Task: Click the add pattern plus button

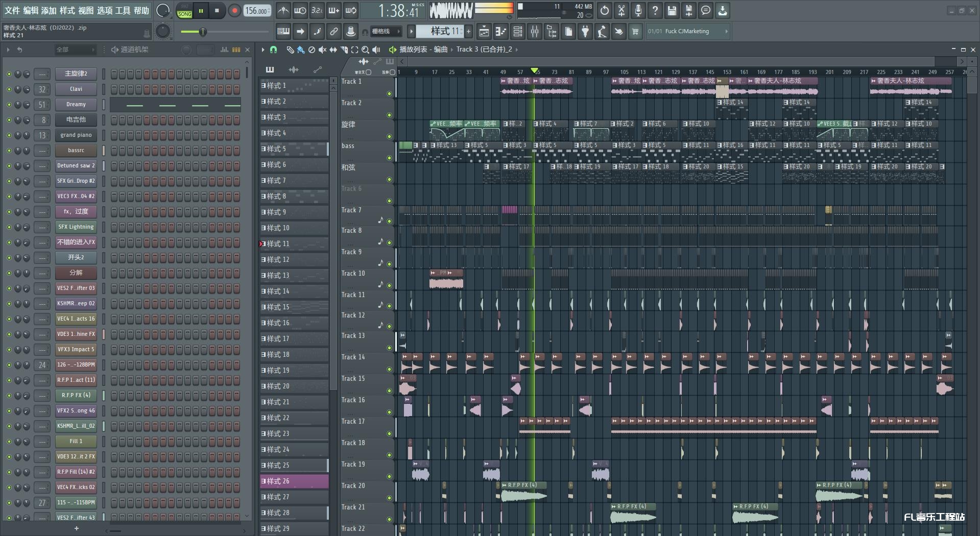Action: (x=469, y=32)
